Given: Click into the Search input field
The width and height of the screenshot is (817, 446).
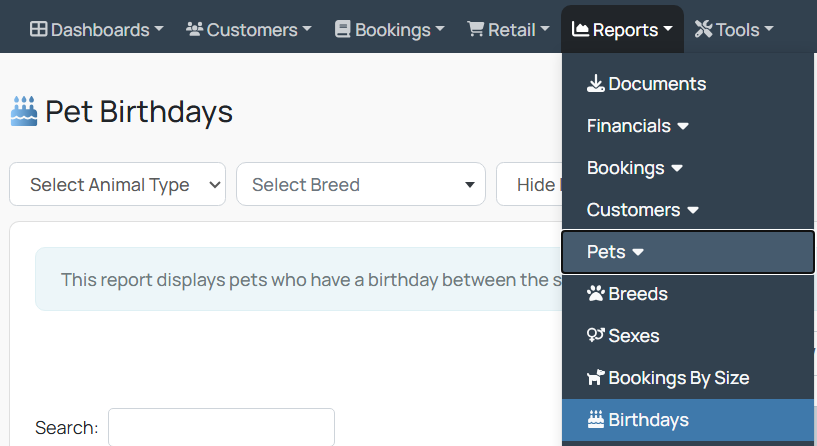Looking at the screenshot, I should [x=221, y=427].
